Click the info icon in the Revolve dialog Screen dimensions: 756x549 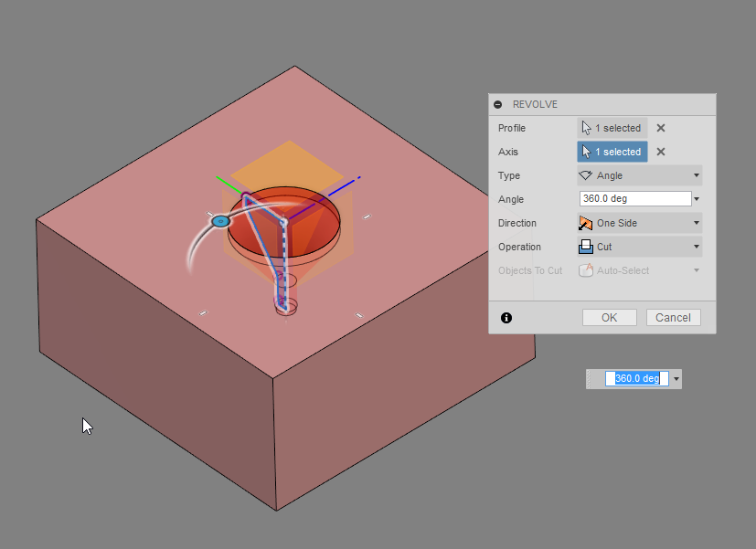click(x=506, y=318)
